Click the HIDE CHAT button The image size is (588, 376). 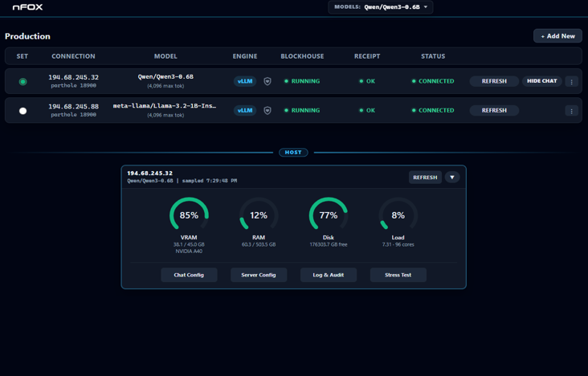point(542,81)
